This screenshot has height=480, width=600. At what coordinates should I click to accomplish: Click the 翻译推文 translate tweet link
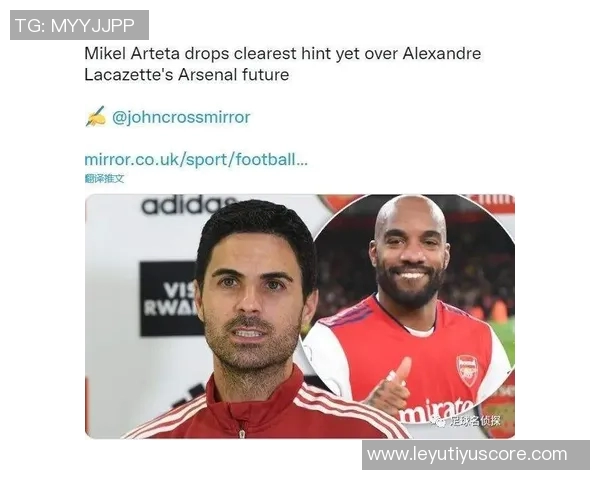[104, 178]
